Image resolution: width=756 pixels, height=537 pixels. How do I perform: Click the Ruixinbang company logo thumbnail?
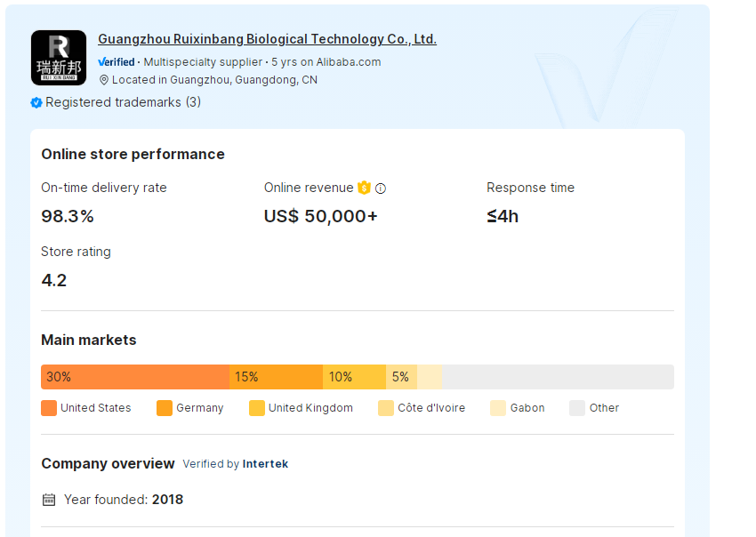[x=59, y=58]
